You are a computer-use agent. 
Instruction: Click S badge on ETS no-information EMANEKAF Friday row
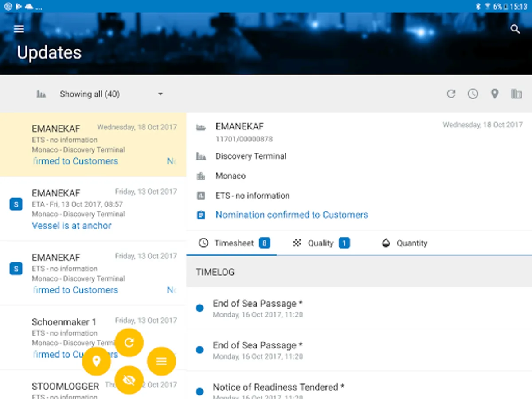(16, 269)
